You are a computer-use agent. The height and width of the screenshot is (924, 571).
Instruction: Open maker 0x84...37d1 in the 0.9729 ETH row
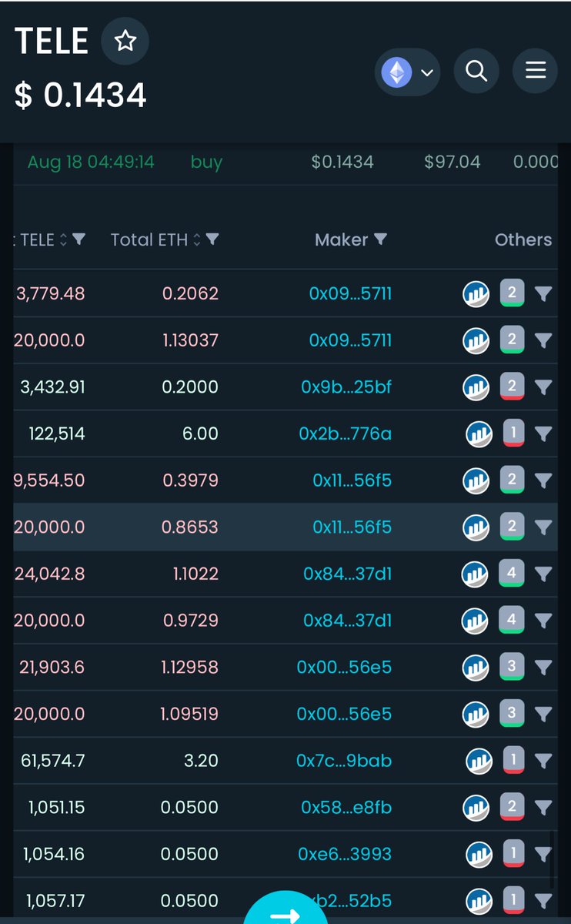pyautogui.click(x=347, y=620)
